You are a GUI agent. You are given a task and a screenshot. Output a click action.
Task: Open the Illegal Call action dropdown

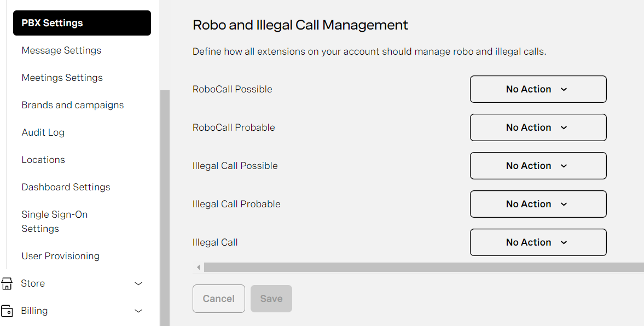point(538,242)
